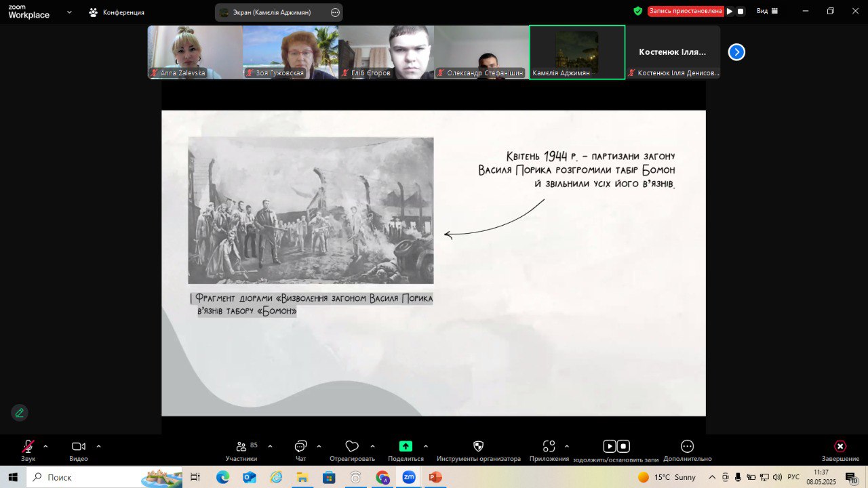Click the Запись приостановлена indicator

pyautogui.click(x=685, y=11)
